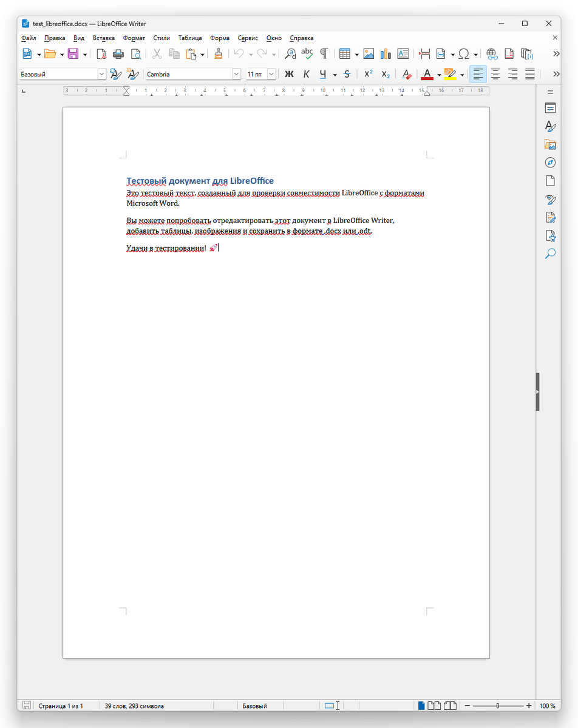Screen dimensions: 578x728
Task: Click the New document icon
Action: click(x=27, y=54)
